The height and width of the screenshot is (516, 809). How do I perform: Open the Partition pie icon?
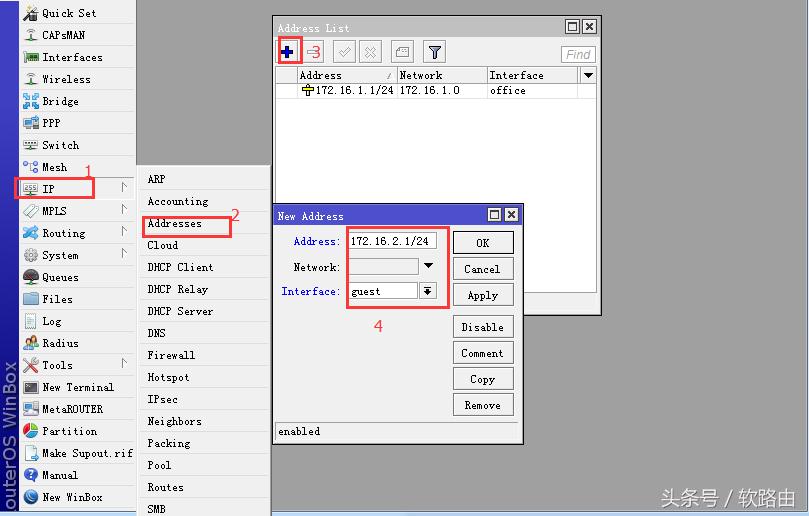click(x=30, y=431)
